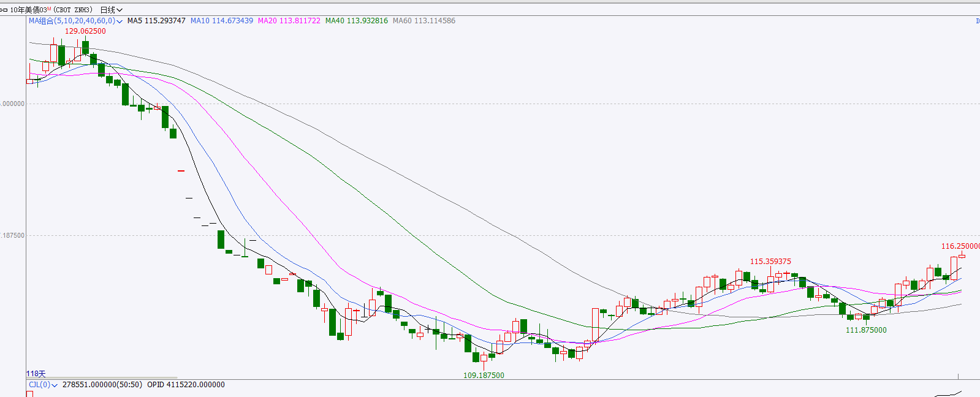Select the MA60 113.114586 readout
Viewport: 980px width, 397px height.
424,21
